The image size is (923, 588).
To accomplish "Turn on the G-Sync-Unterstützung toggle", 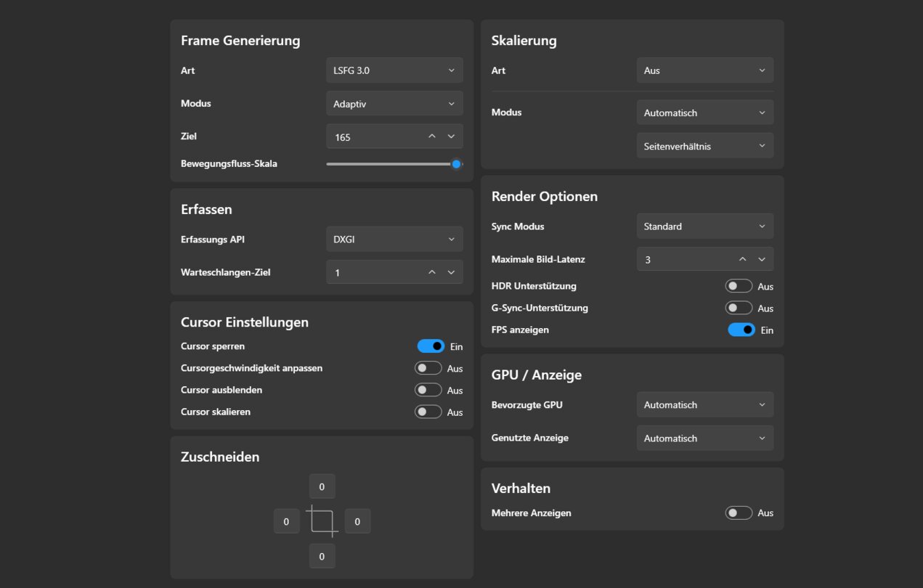I will (739, 308).
